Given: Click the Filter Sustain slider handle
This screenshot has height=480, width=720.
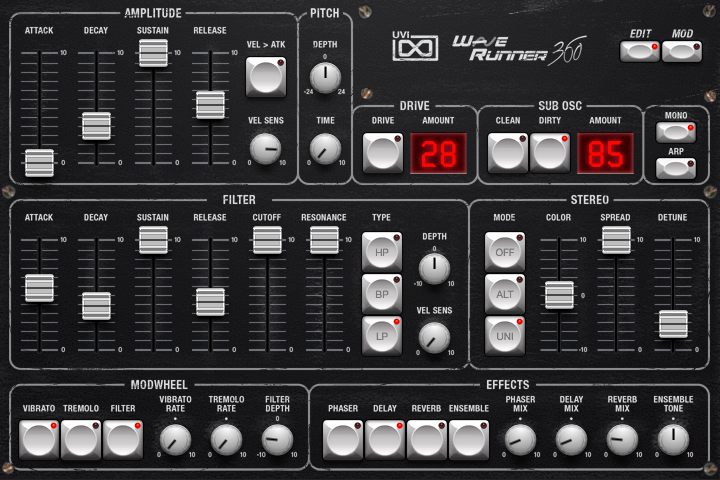Looking at the screenshot, I should click(x=153, y=240).
